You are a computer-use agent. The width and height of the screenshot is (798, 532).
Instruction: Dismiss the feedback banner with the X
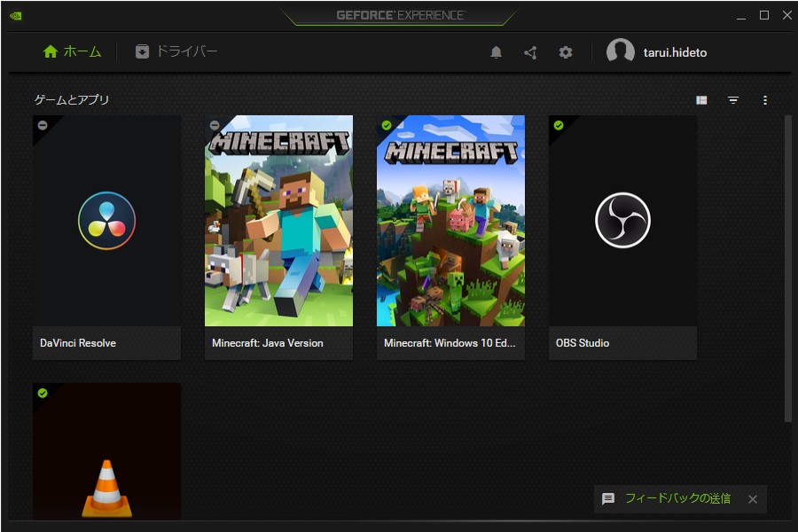pyautogui.click(x=753, y=498)
